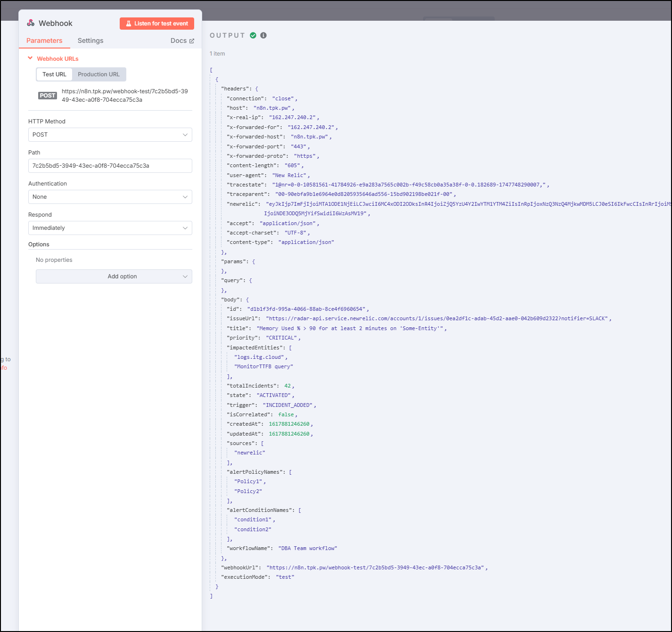Click the "content-length" value 605
Screen dimensions: 672x632
tap(292, 165)
